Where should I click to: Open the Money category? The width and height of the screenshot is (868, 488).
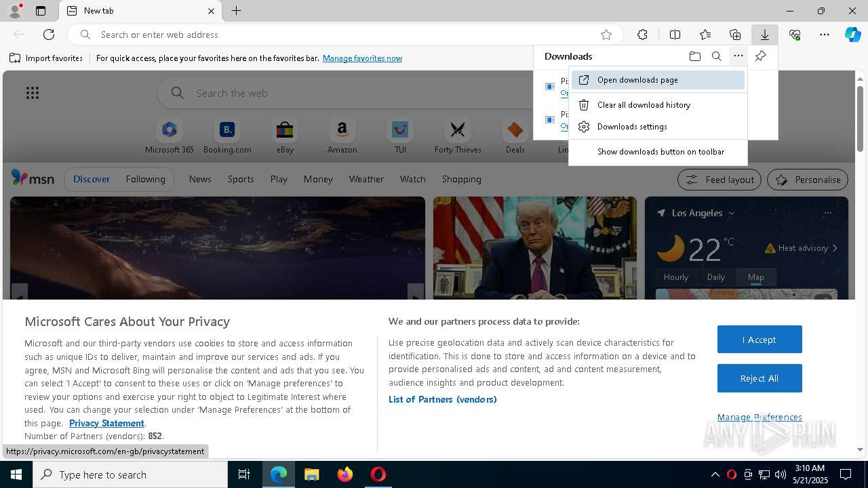(x=318, y=179)
